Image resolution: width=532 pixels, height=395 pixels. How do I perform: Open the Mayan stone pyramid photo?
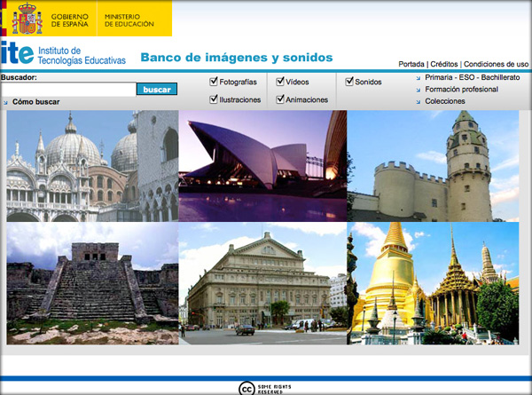(92, 283)
